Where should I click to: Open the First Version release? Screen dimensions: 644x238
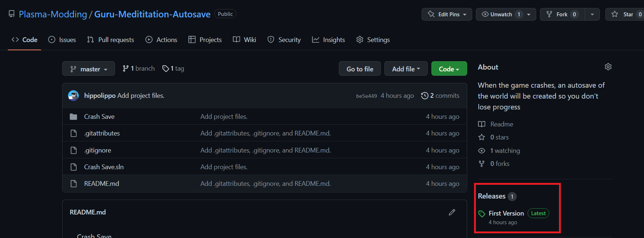point(506,213)
